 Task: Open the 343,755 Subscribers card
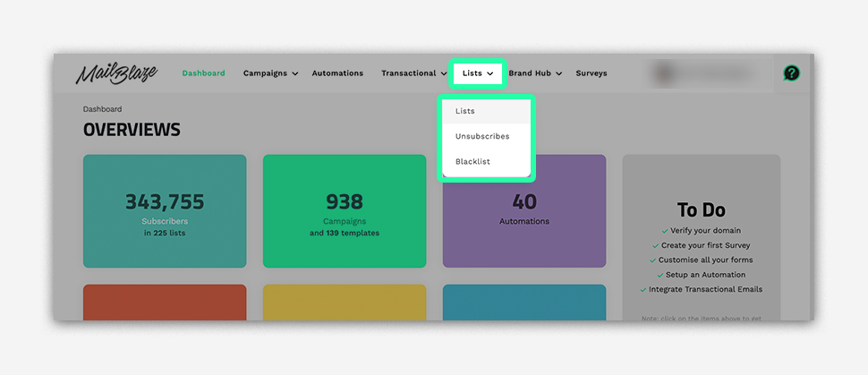pos(165,211)
